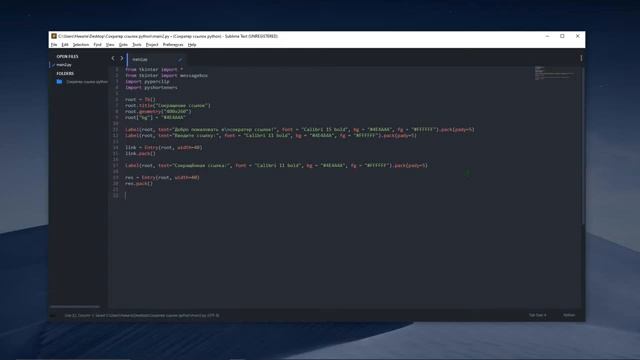
Task: Close main2.py in the Open Files sidebar
Action: click(53, 65)
